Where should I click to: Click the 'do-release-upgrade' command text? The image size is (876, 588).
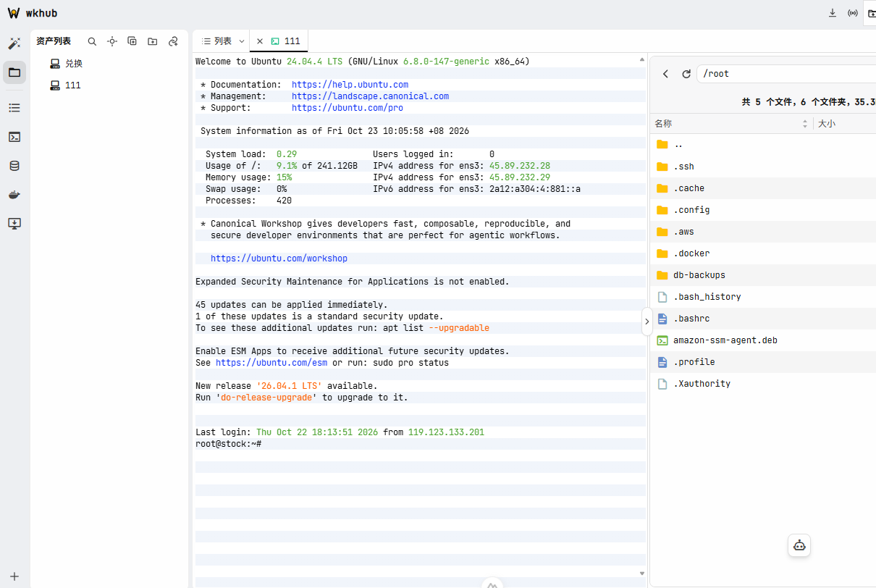(x=266, y=398)
